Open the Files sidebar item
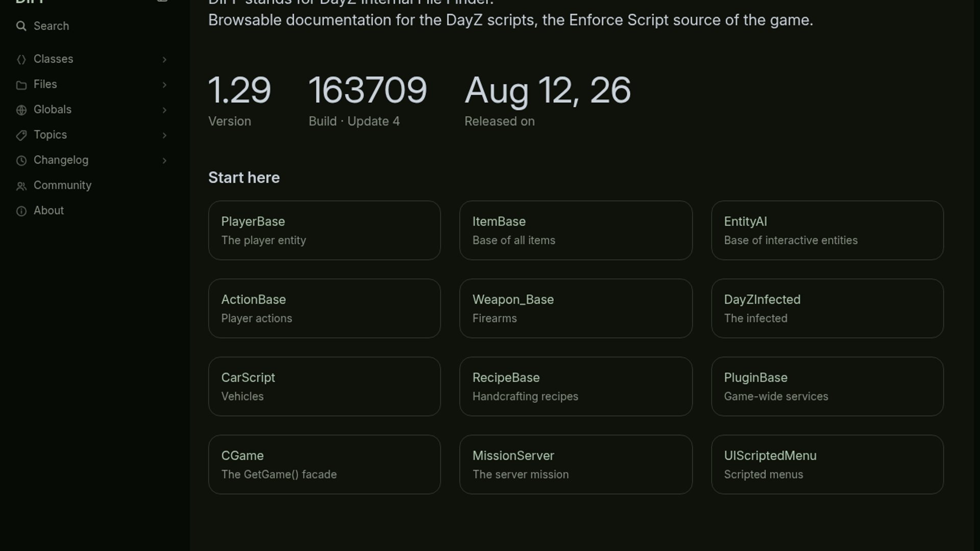This screenshot has height=551, width=980. 92,84
